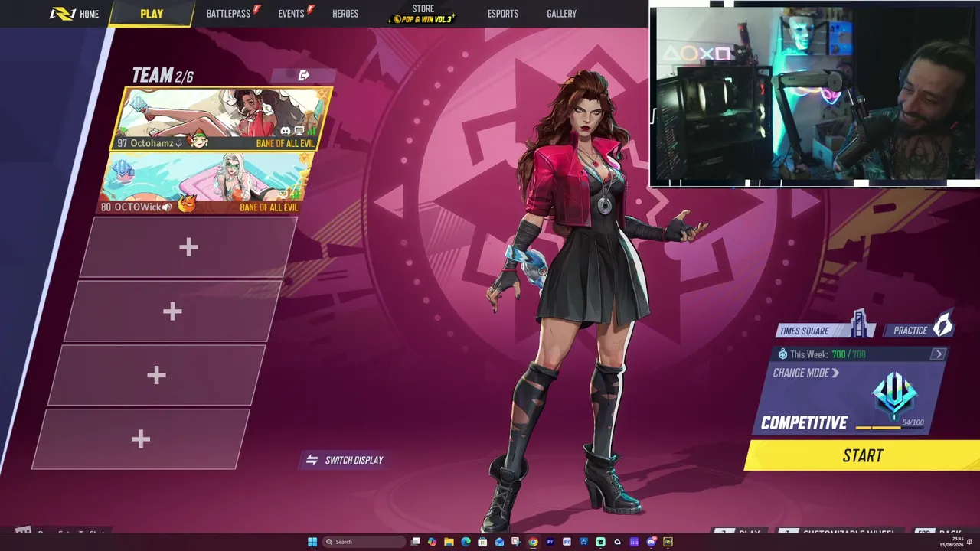The image size is (980, 551).
Task: Invite player to third empty team slot
Action: (x=156, y=375)
